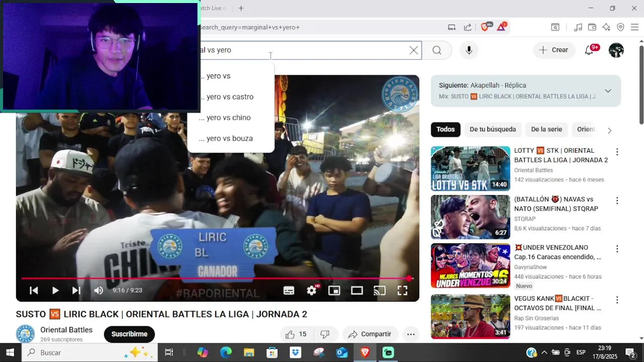Click the Suscribirme button
This screenshot has width=644, height=362.
click(129, 334)
